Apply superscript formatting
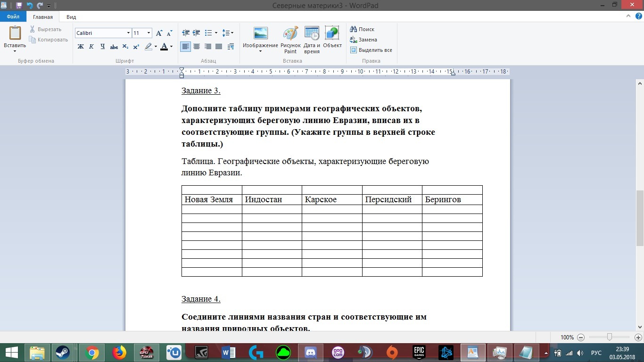644x362 pixels. pos(136,47)
